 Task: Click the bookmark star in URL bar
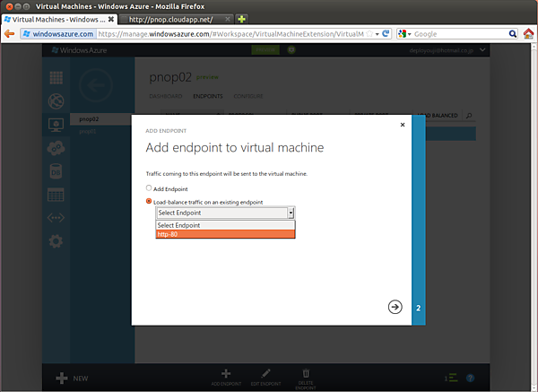pos(369,34)
